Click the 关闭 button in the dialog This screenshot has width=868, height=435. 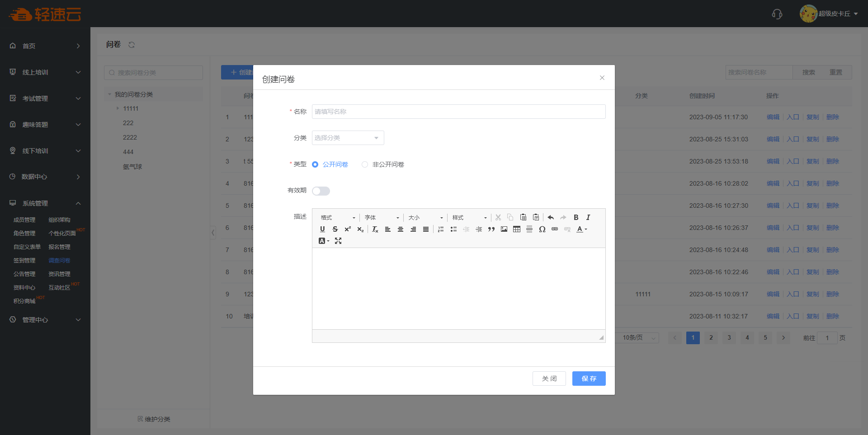pos(549,379)
